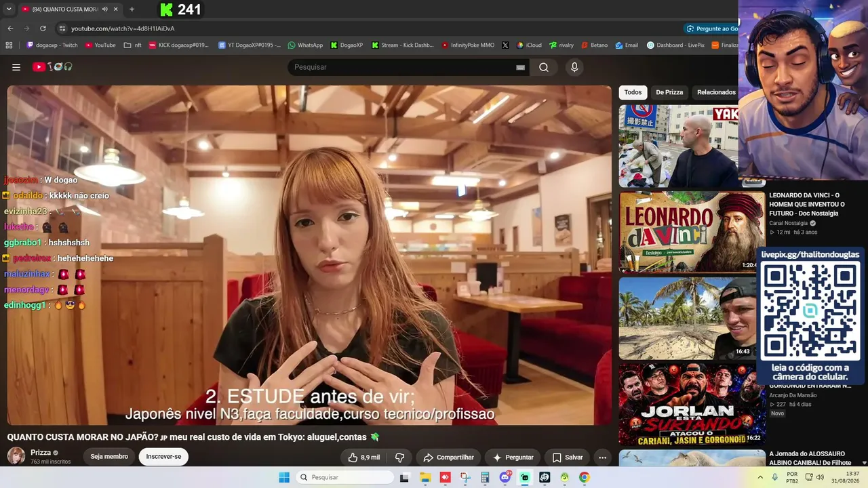The width and height of the screenshot is (868, 488).
Task: Save the video with Salvar
Action: [567, 457]
